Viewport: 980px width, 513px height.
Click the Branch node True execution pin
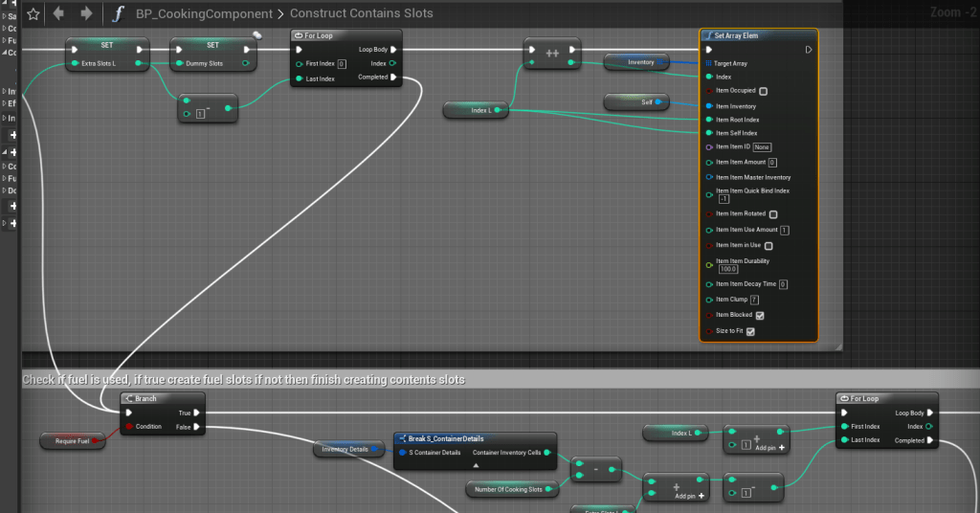click(197, 413)
